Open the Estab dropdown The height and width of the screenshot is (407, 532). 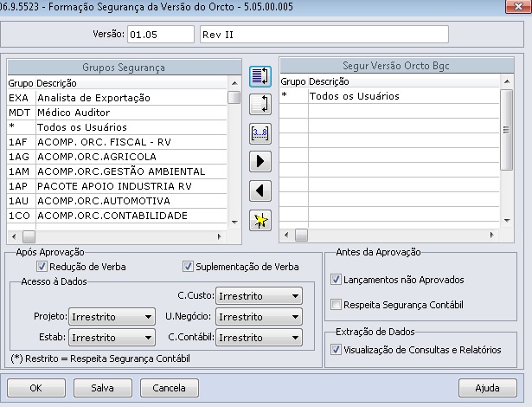tap(112, 338)
